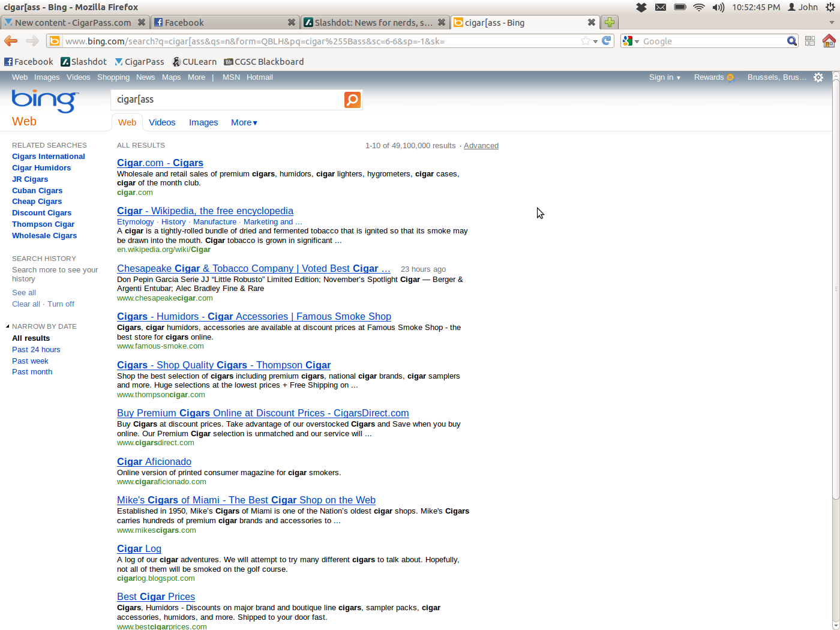Image resolution: width=840 pixels, height=630 pixels.
Task: Switch to the Facebook browser tab
Action: pos(224,22)
